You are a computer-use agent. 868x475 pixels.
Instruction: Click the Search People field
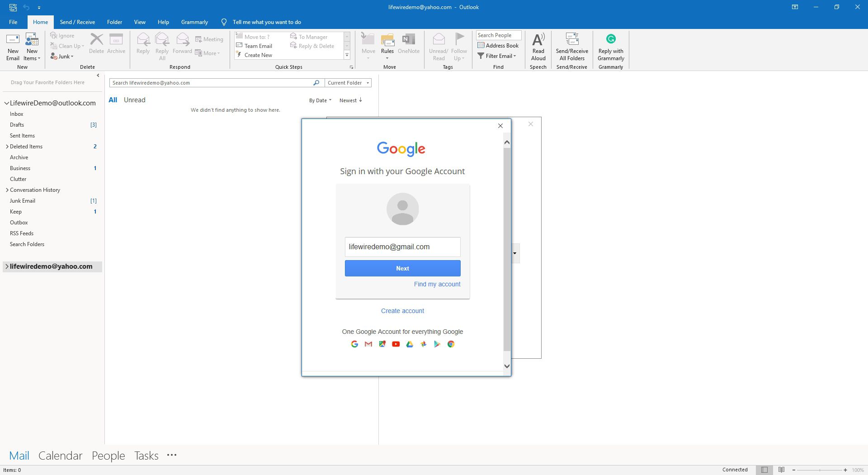pos(498,35)
